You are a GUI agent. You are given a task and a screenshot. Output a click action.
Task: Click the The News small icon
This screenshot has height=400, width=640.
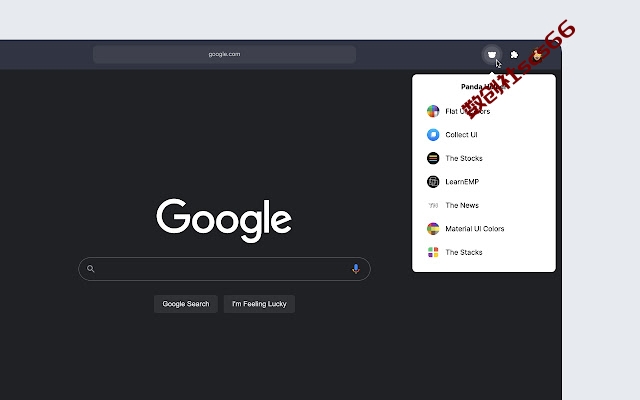[x=433, y=205]
